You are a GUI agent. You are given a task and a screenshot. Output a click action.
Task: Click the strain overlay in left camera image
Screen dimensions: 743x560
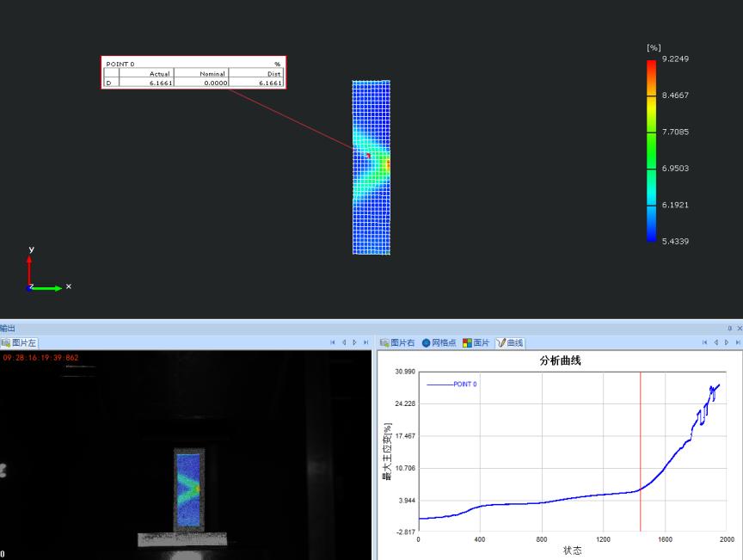(187, 483)
